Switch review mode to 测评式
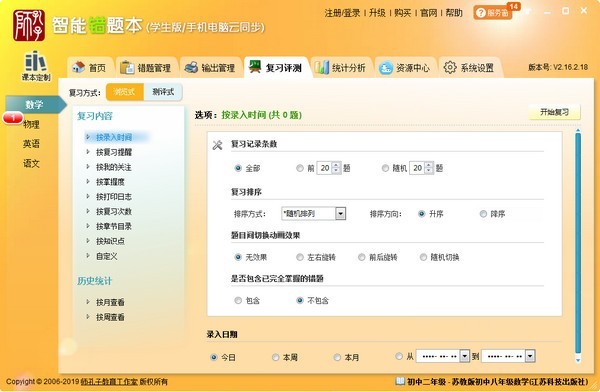Image resolution: width=600 pixels, height=392 pixels. (163, 92)
